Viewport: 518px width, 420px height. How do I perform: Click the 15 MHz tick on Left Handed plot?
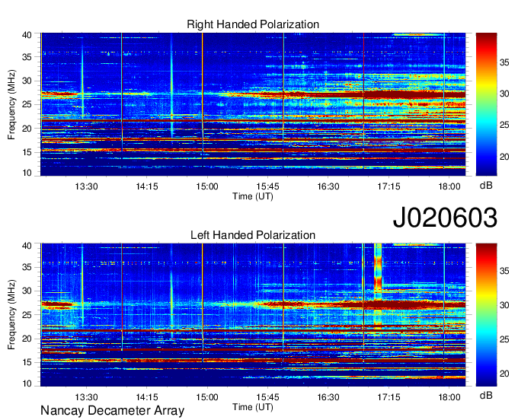tap(27, 362)
